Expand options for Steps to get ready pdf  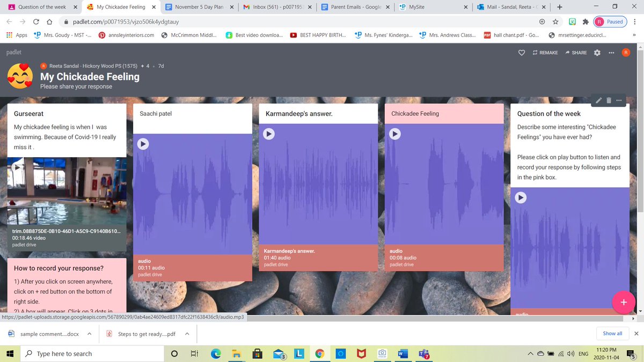(x=187, y=334)
